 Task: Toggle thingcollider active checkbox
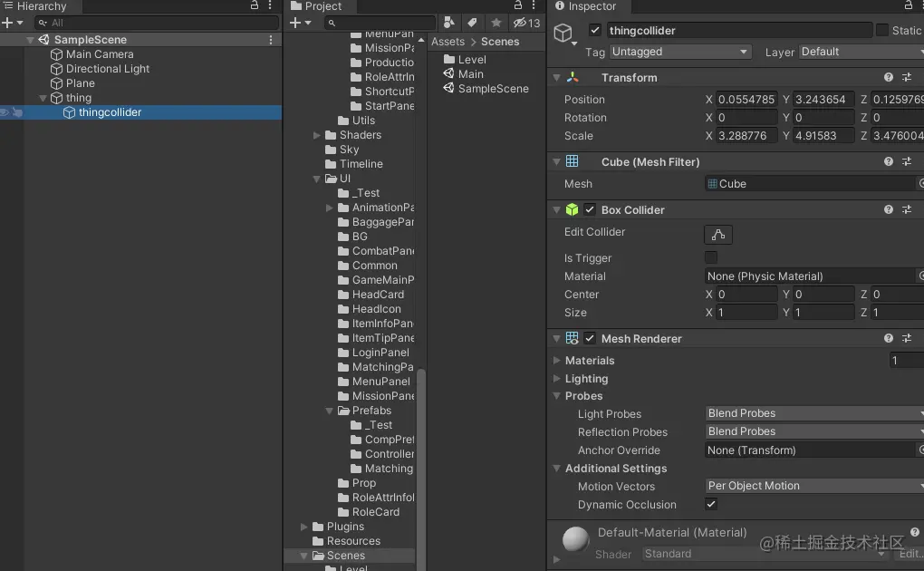pos(595,30)
